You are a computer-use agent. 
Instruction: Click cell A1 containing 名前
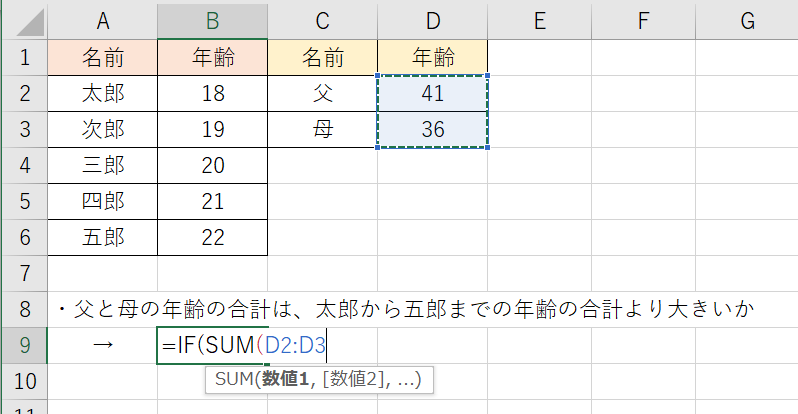(x=103, y=58)
